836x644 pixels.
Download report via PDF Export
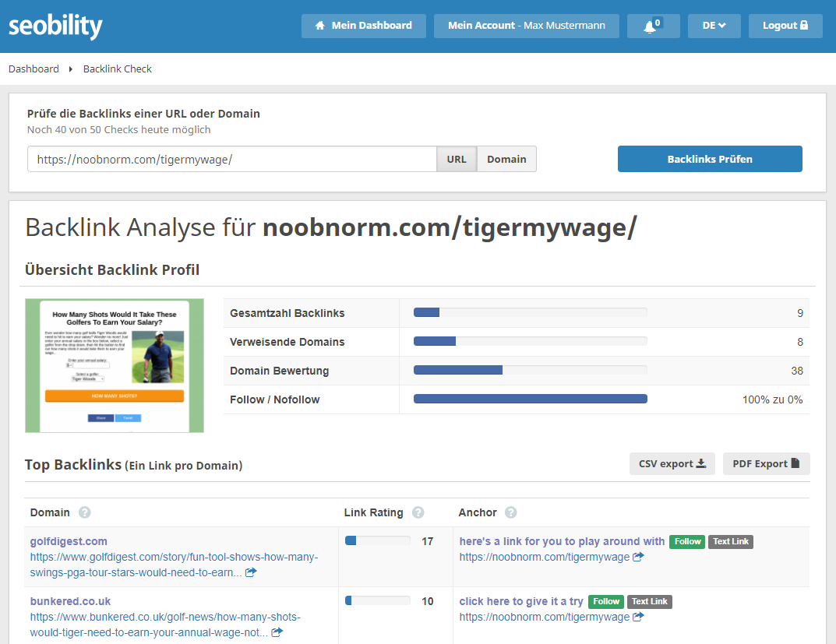click(x=766, y=463)
